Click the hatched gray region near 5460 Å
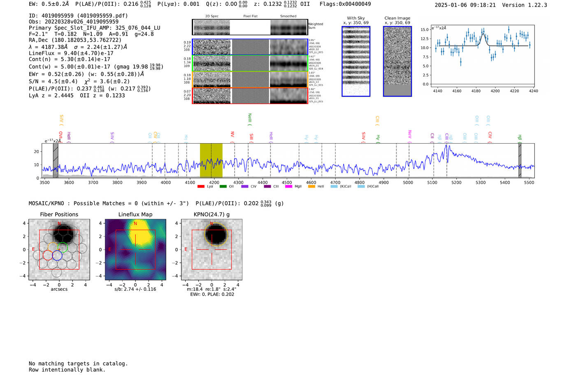The height and width of the screenshot is (392, 576). (x=520, y=161)
